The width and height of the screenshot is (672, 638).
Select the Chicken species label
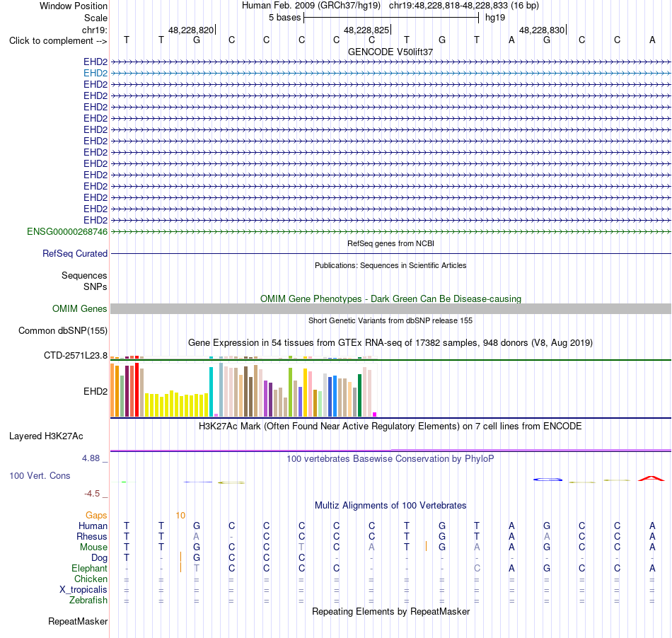coord(91,579)
